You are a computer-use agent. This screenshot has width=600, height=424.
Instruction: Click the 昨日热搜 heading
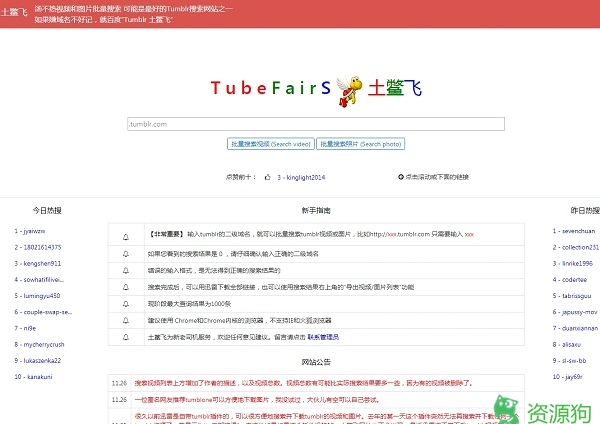coord(585,210)
